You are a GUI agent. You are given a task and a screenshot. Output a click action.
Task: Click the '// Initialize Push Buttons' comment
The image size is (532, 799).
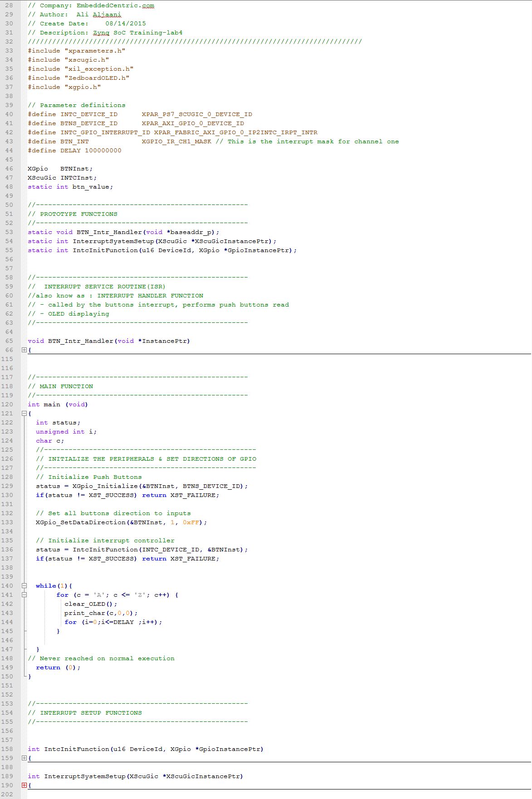pyautogui.click(x=89, y=477)
